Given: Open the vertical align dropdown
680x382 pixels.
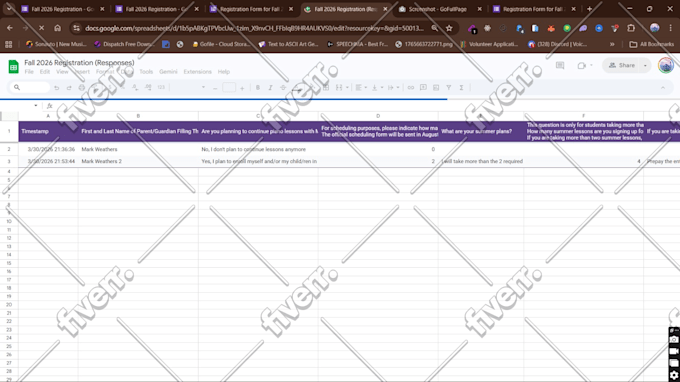Looking at the screenshot, I should pyautogui.click(x=377, y=88).
